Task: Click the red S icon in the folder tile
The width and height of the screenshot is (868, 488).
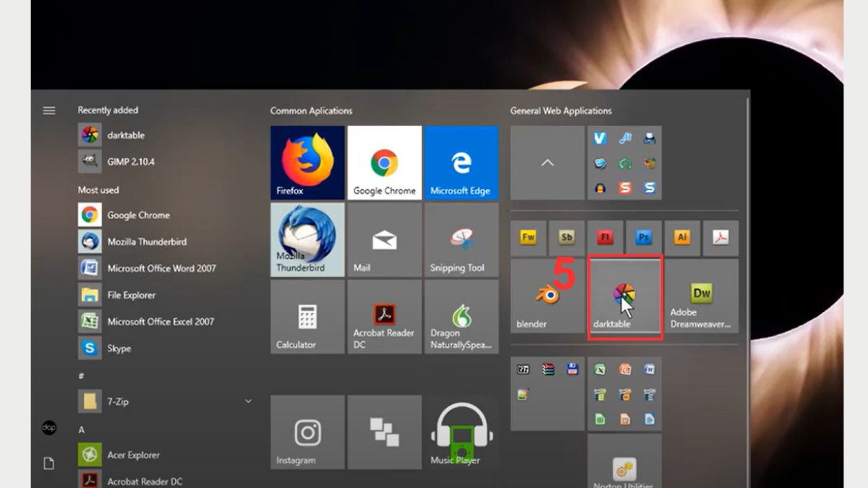Action: 625,187
